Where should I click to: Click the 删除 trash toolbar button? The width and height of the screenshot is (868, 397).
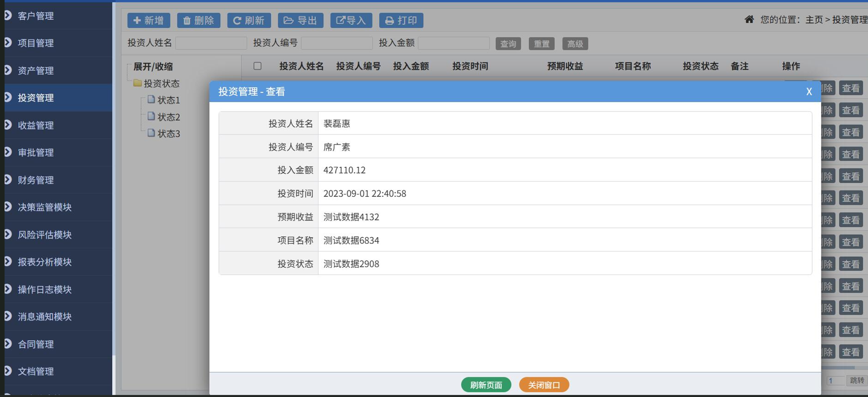[198, 20]
